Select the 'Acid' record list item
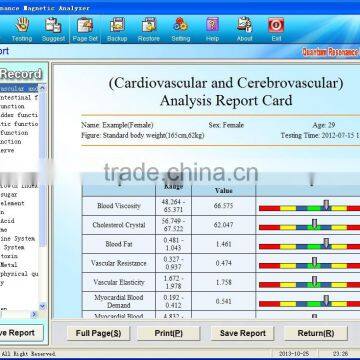Screen dimensions: 360x360 (7, 221)
